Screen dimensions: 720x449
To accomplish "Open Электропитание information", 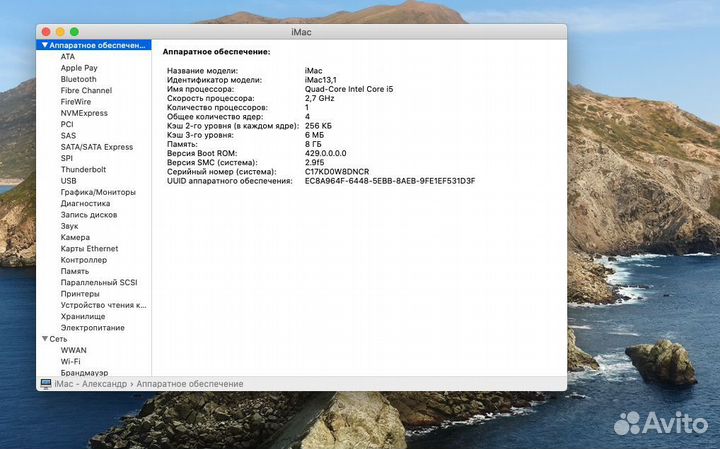I will pyautogui.click(x=93, y=328).
